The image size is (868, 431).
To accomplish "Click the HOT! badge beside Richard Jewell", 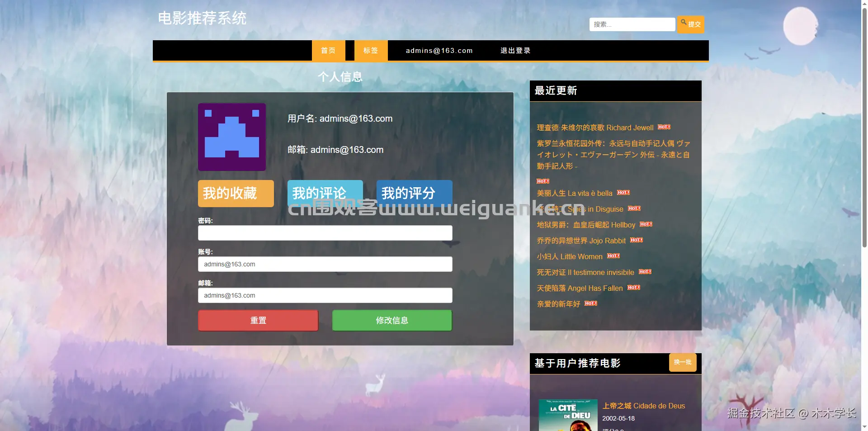I will pyautogui.click(x=664, y=127).
